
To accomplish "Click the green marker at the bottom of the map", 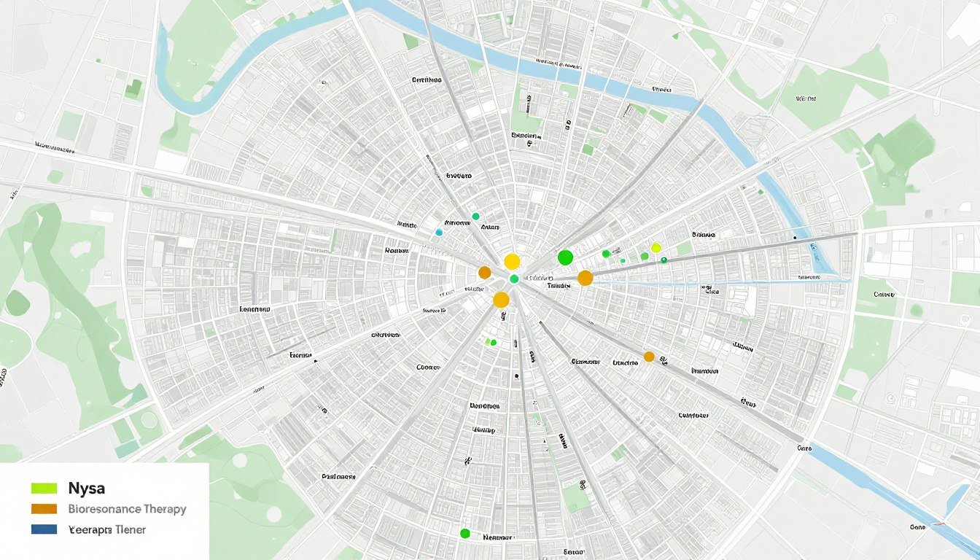I will click(x=464, y=533).
